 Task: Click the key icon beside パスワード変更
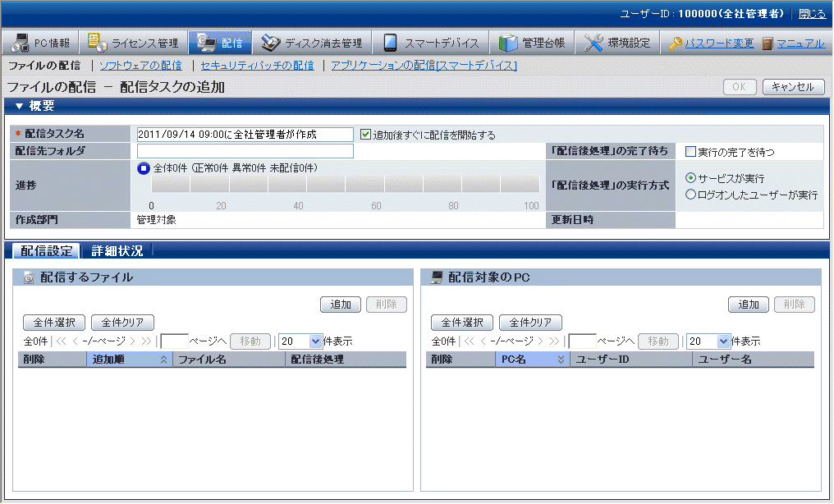click(676, 43)
